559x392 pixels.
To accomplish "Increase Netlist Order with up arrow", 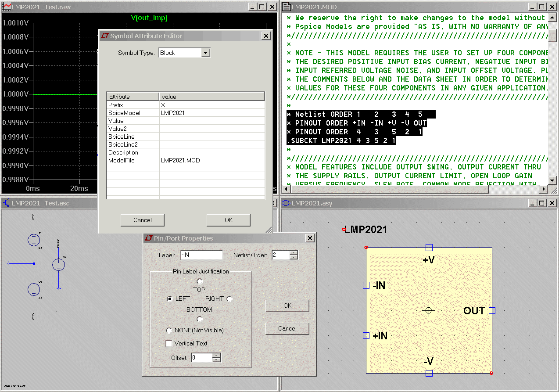I will tap(294, 253).
